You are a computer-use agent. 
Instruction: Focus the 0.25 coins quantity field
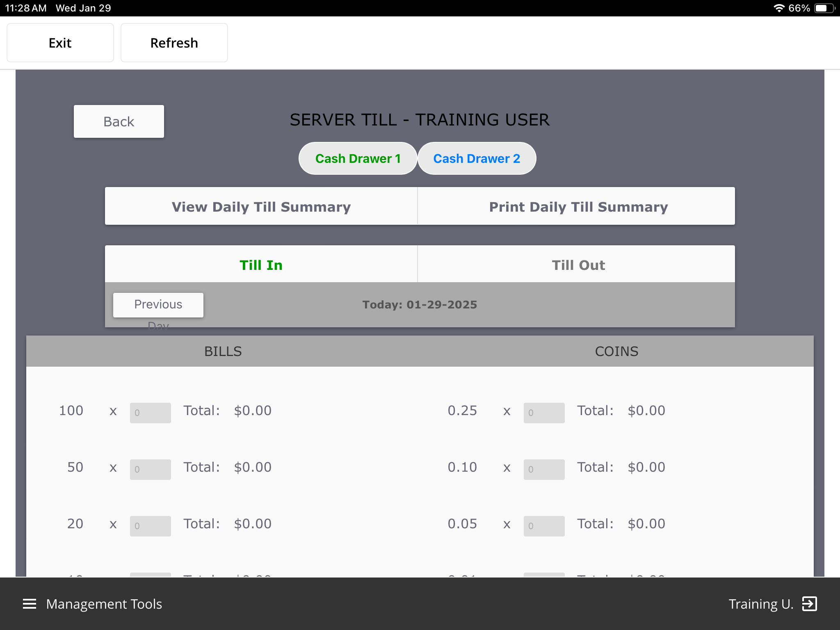click(544, 413)
